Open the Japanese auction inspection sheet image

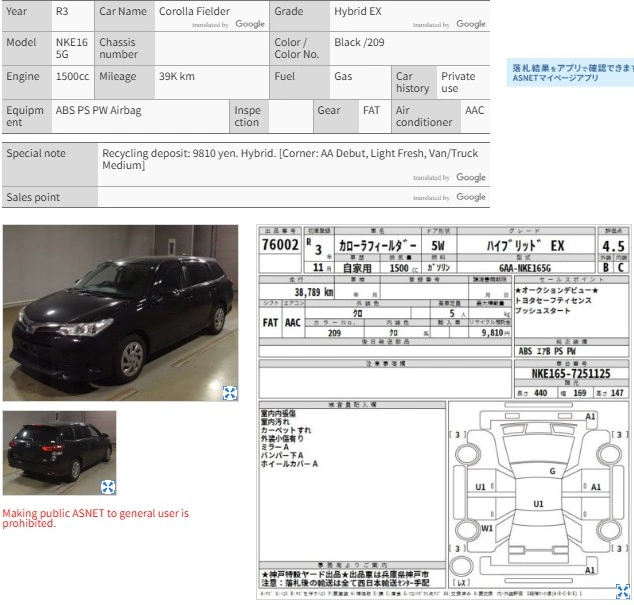pyautogui.click(x=444, y=412)
